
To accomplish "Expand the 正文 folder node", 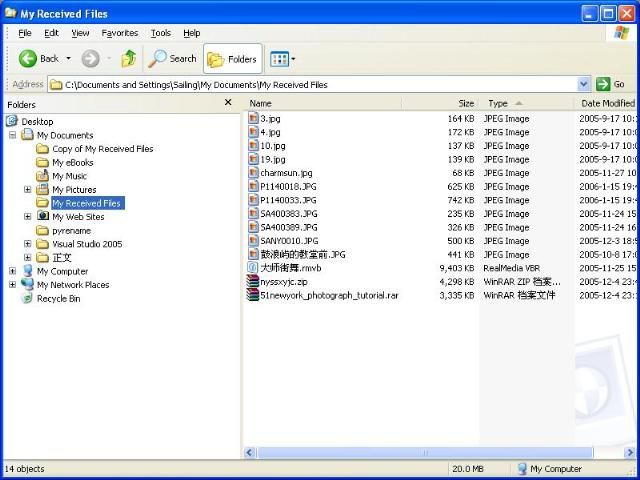I will click(x=28, y=257).
